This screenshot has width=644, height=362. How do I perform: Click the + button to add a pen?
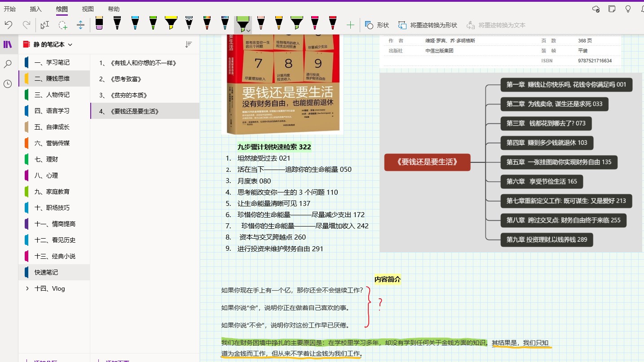[351, 25]
